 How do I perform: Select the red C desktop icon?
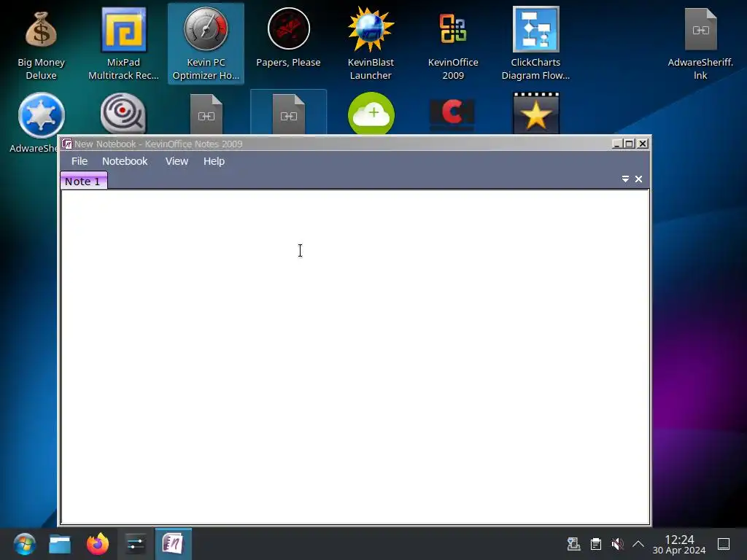click(452, 115)
